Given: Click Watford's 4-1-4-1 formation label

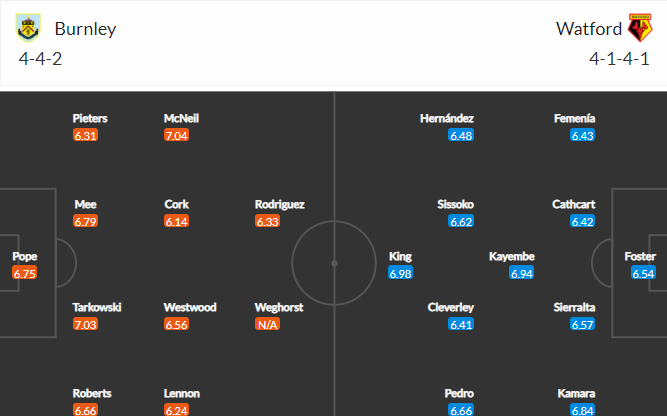Looking at the screenshot, I should (619, 59).
